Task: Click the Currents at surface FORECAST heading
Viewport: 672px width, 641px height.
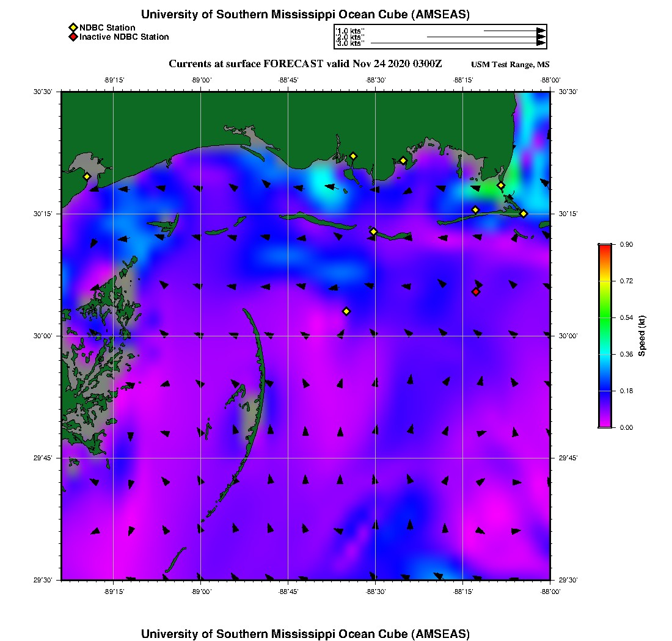Action: pos(305,63)
